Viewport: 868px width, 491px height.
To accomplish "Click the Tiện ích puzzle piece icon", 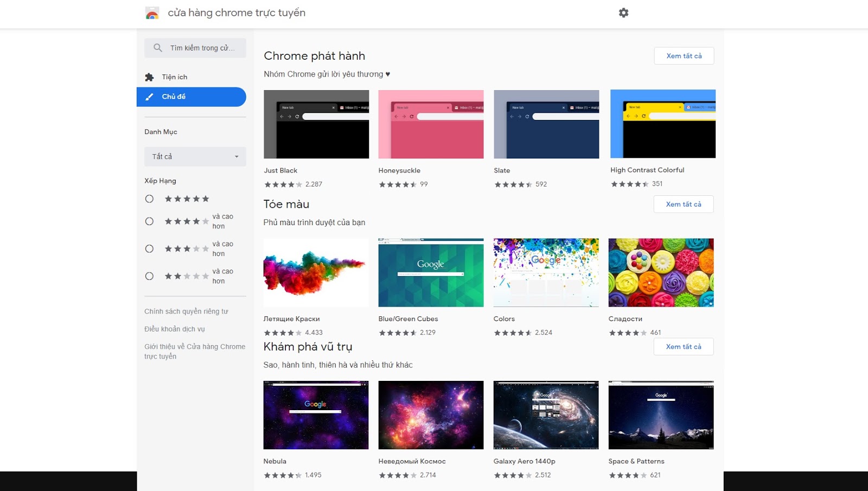I will pos(149,77).
